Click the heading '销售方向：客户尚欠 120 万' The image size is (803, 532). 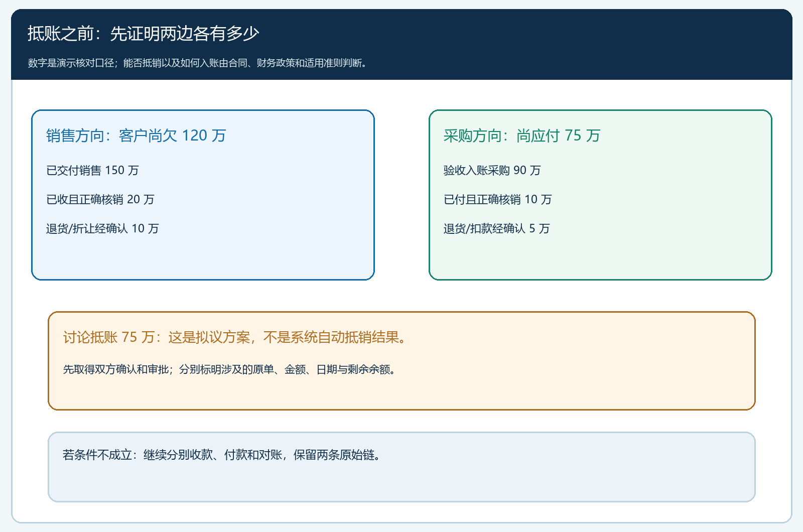(136, 136)
